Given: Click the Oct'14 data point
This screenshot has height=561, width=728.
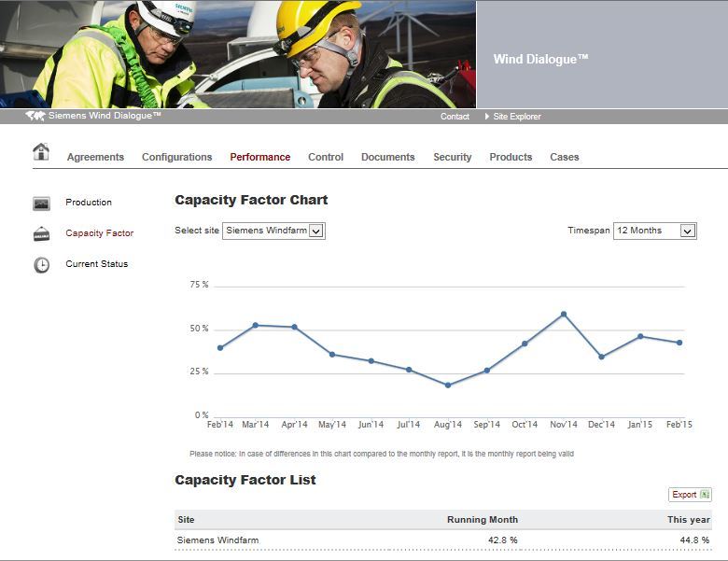Looking at the screenshot, I should (525, 344).
